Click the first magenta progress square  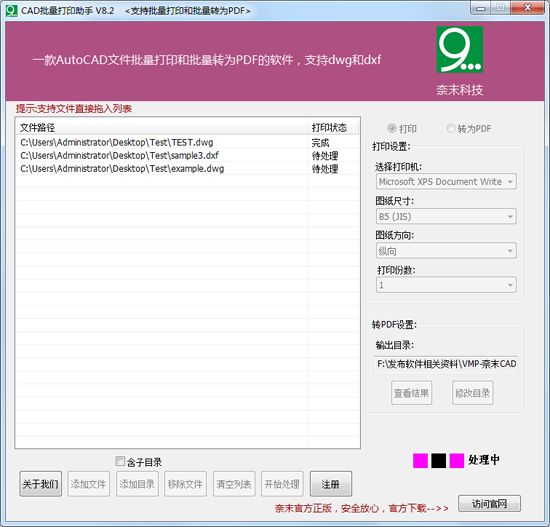point(420,460)
